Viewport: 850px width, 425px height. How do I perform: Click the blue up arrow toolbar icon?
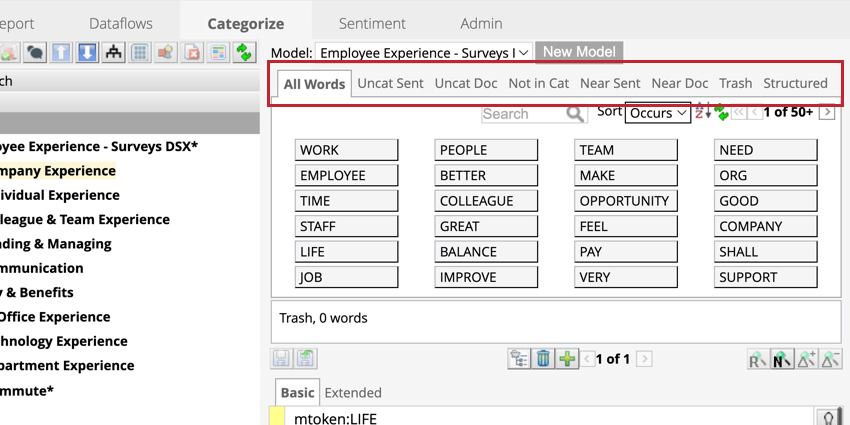pos(62,53)
